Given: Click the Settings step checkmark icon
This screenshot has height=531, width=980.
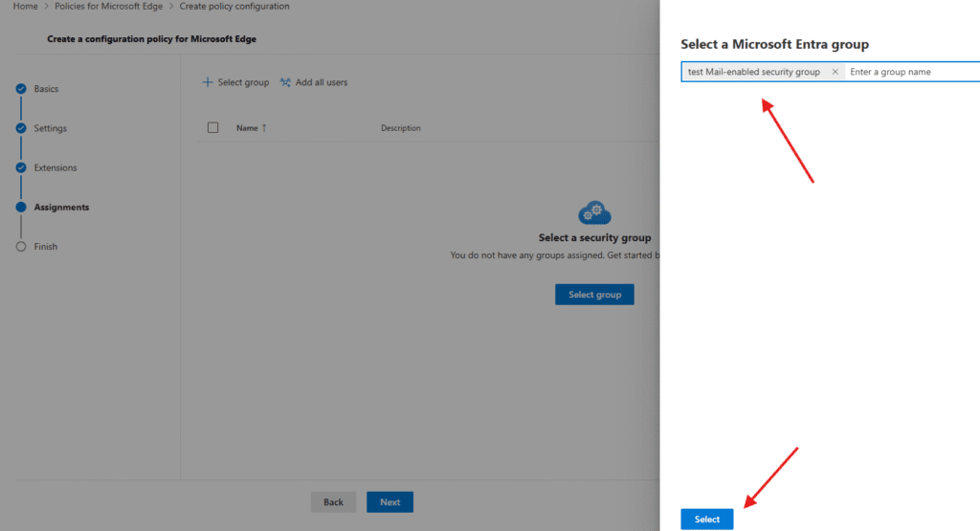Looking at the screenshot, I should pos(21,128).
